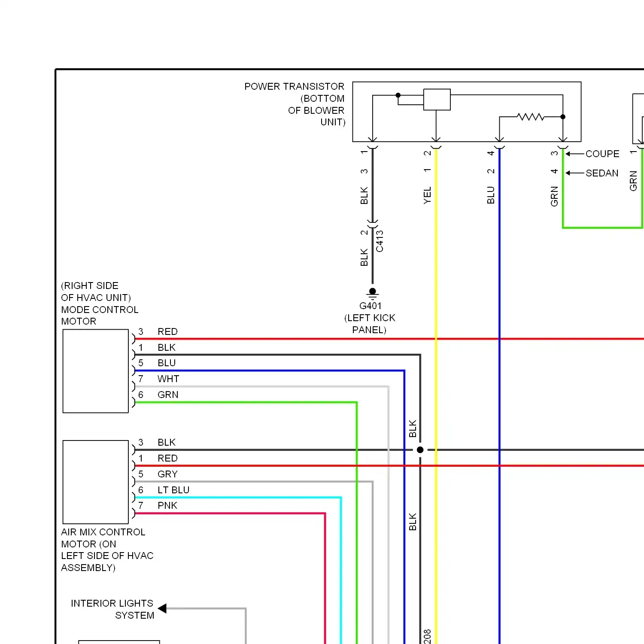
Task: Click the vertical yellow YEL wire
Action: 436,386
